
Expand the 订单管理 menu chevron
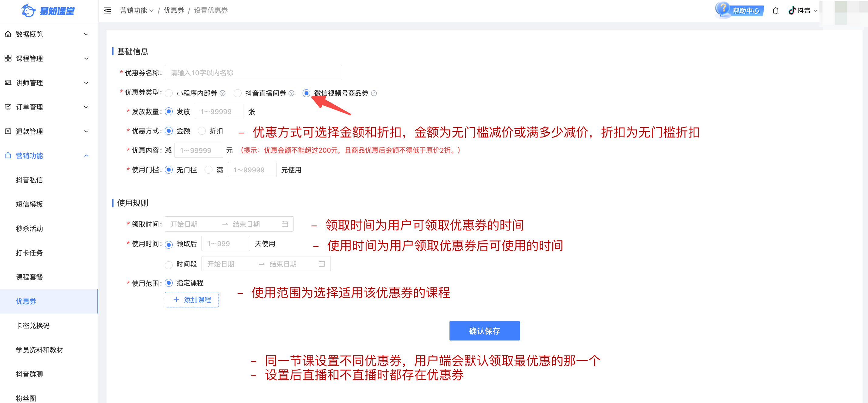[x=86, y=107]
